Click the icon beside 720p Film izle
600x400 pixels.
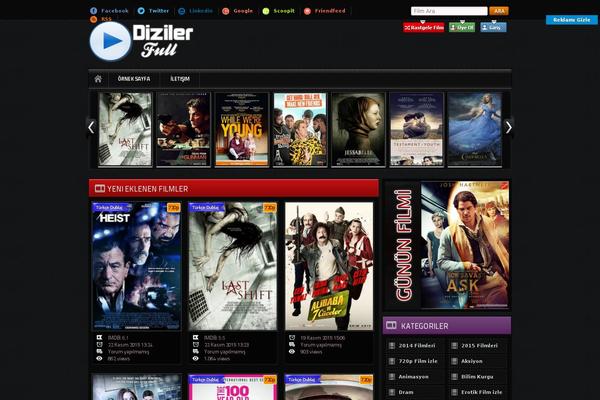tap(392, 361)
